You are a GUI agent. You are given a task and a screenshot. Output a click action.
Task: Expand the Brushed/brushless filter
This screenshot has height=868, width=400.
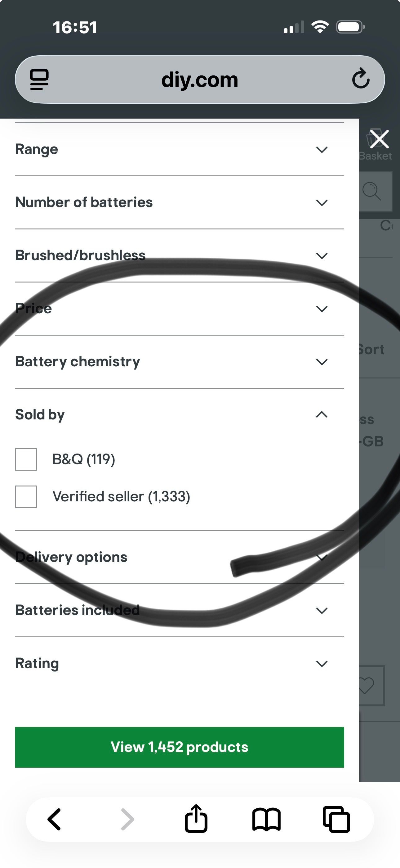[x=322, y=255]
